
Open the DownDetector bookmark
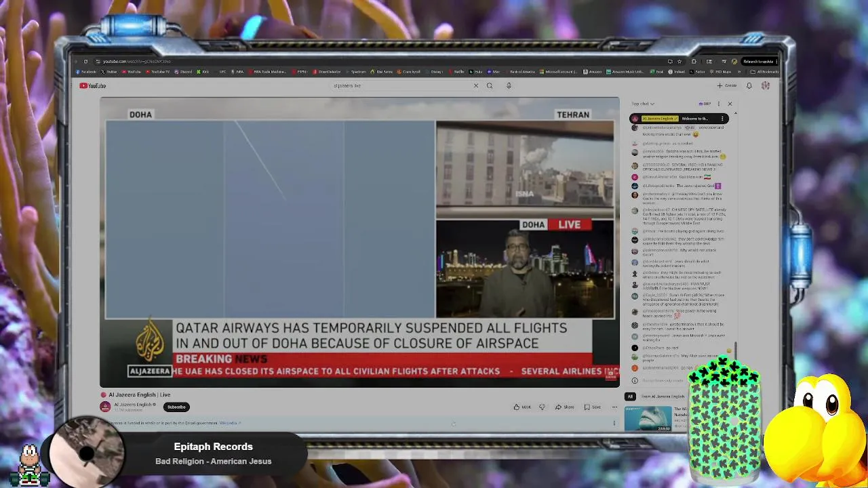pos(326,72)
